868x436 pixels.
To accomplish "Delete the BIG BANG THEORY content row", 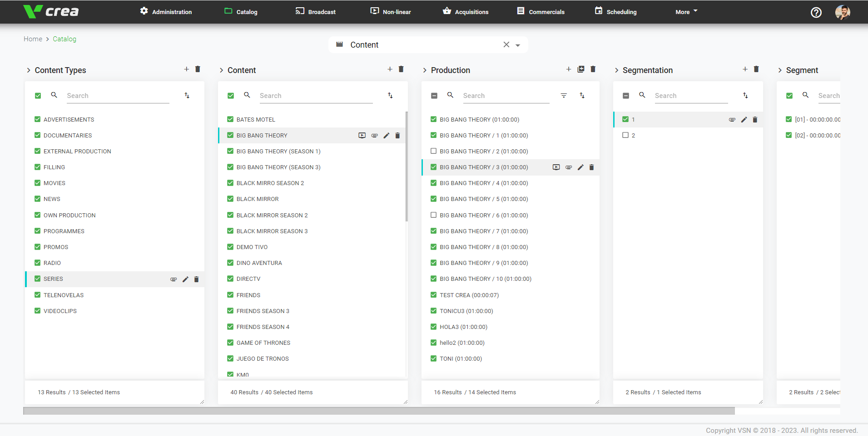I will [x=397, y=136].
